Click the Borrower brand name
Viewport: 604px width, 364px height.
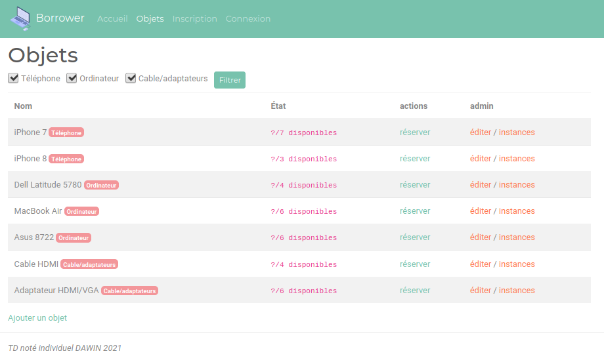[60, 18]
